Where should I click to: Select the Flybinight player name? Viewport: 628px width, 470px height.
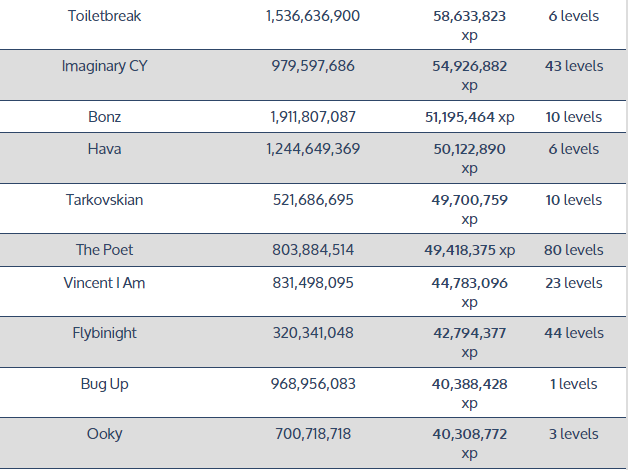point(105,333)
